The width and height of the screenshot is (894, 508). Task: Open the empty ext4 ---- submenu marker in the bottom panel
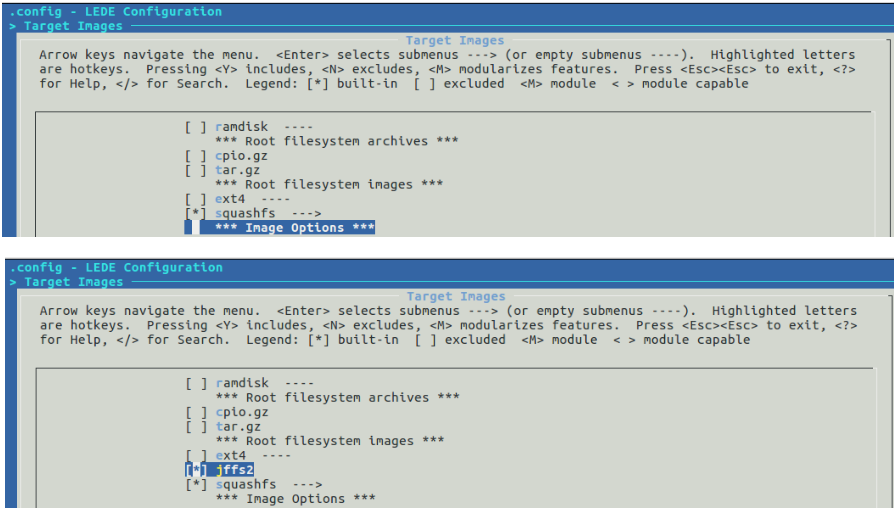(276, 456)
